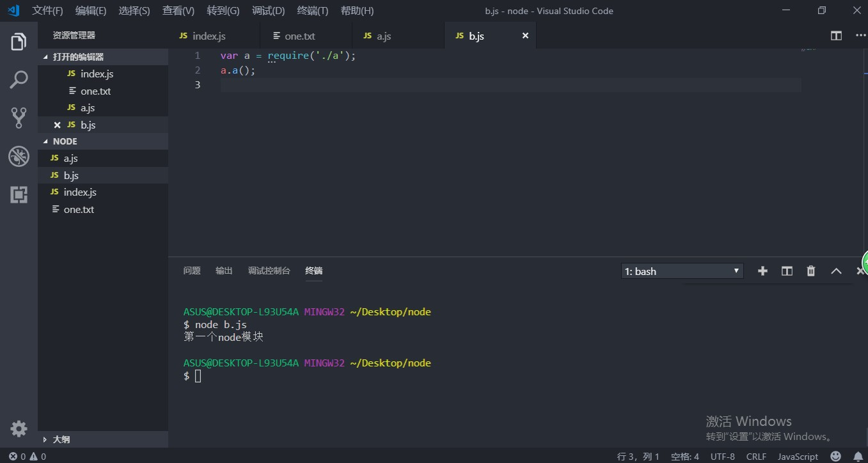
Task: Change JavaScript language mode
Action: (x=798, y=457)
